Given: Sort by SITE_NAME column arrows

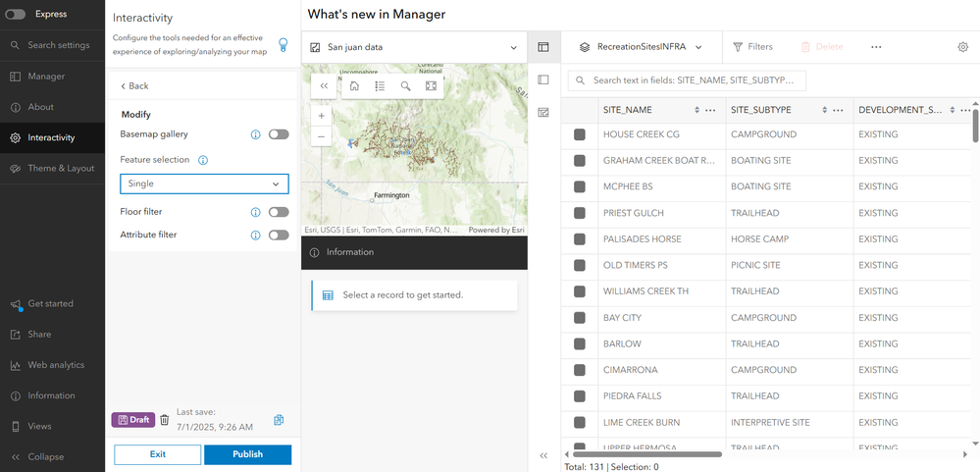Looking at the screenshot, I should pyautogui.click(x=696, y=110).
